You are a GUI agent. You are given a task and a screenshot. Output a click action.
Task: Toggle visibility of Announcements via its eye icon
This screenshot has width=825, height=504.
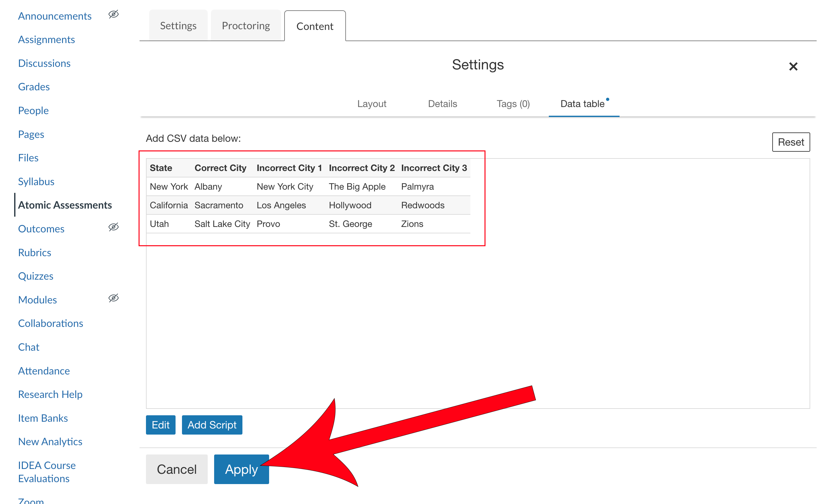113,14
